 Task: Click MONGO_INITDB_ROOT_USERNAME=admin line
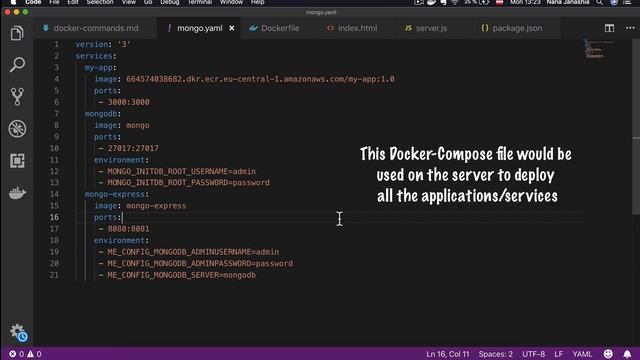(182, 171)
